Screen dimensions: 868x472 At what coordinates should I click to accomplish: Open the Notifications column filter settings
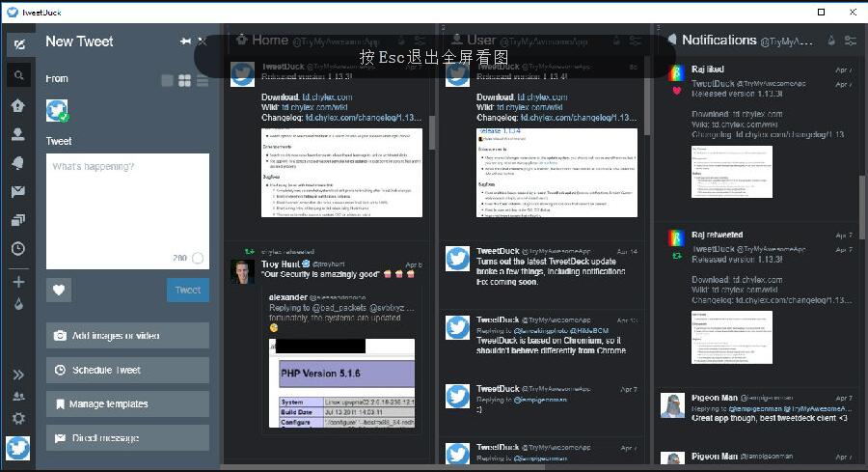[x=851, y=40]
